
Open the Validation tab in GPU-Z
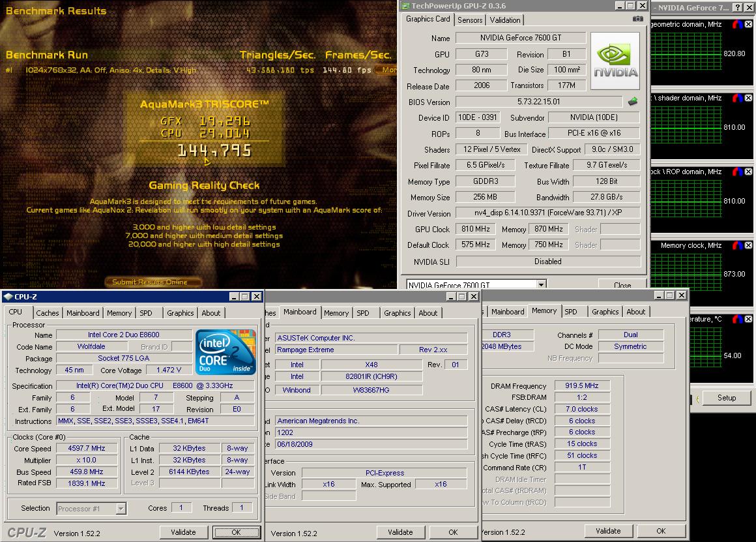505,20
